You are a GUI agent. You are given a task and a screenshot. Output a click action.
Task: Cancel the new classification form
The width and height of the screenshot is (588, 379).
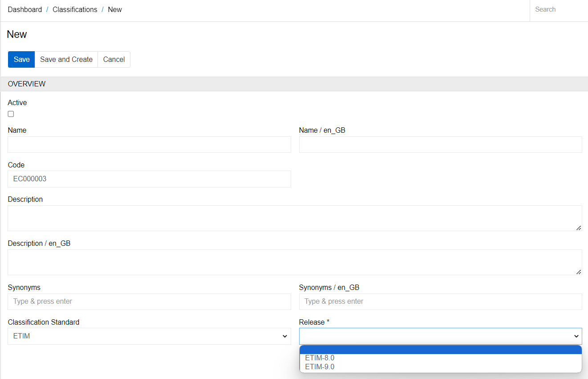pos(114,59)
